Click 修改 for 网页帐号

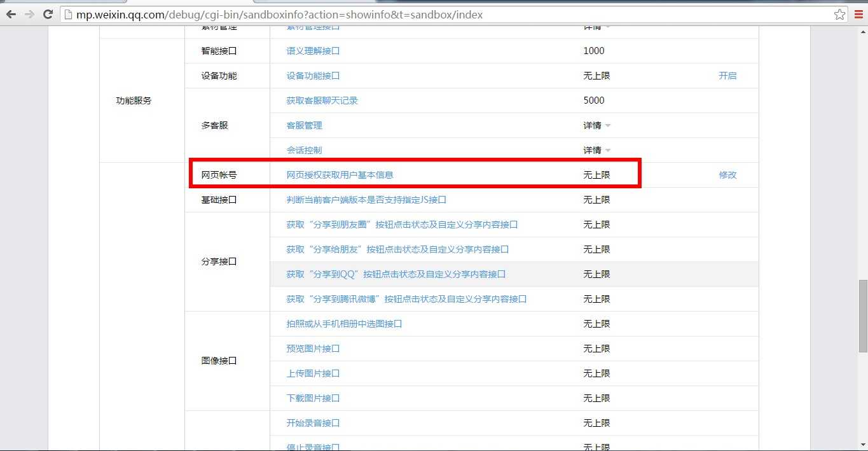coord(727,175)
